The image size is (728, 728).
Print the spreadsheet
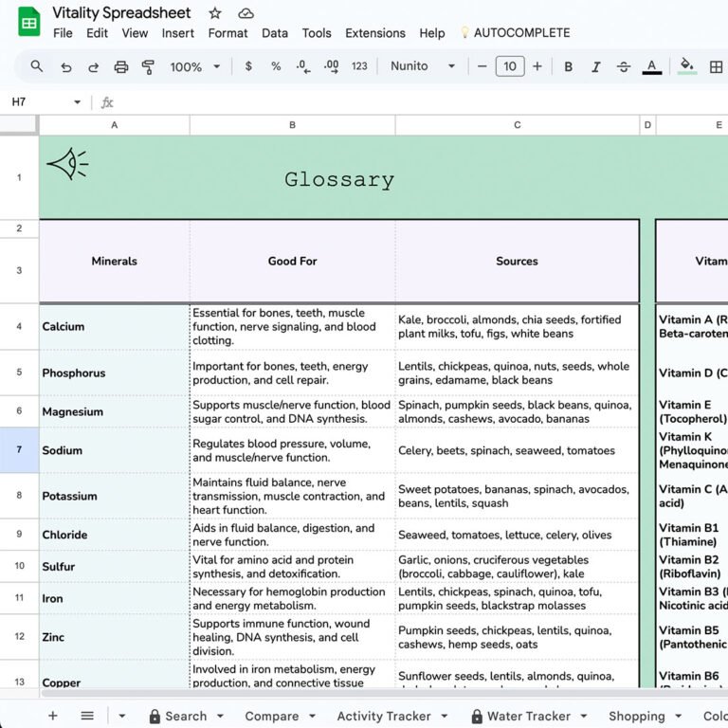click(x=121, y=67)
